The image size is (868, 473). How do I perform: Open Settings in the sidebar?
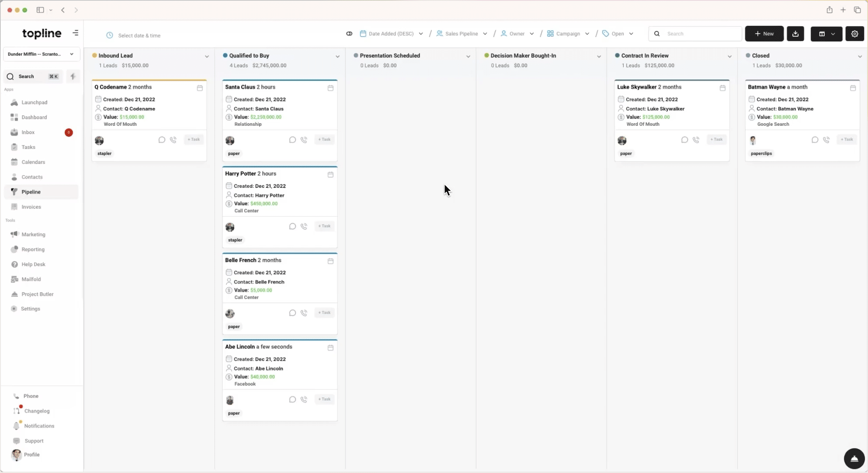click(x=30, y=309)
